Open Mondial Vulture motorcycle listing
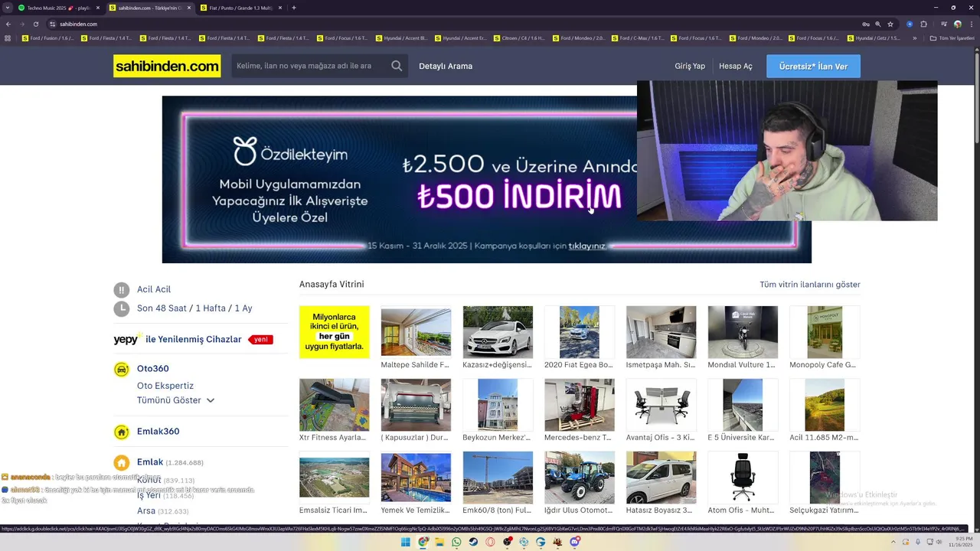This screenshot has height=551, width=980. click(x=743, y=332)
